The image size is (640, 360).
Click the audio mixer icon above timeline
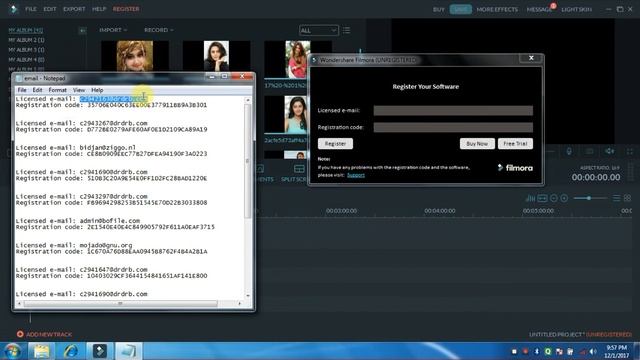pyautogui.click(x=530, y=198)
